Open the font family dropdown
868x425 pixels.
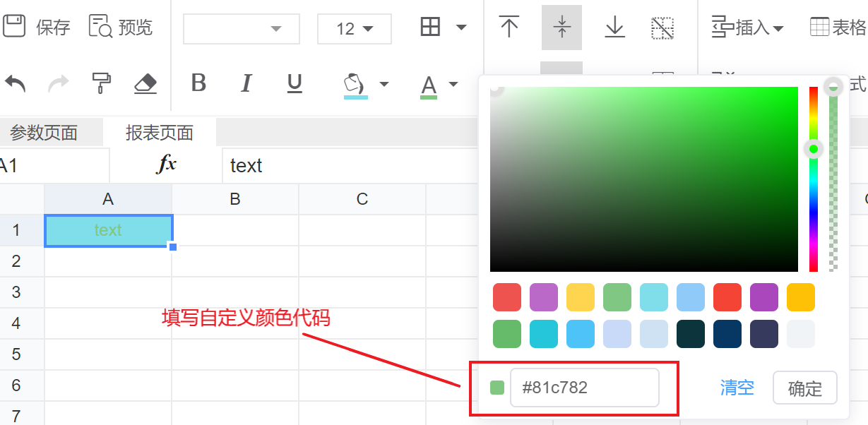tap(242, 29)
